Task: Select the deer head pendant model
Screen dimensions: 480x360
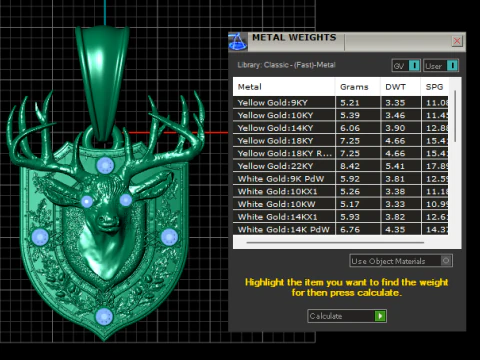Action: point(104,213)
